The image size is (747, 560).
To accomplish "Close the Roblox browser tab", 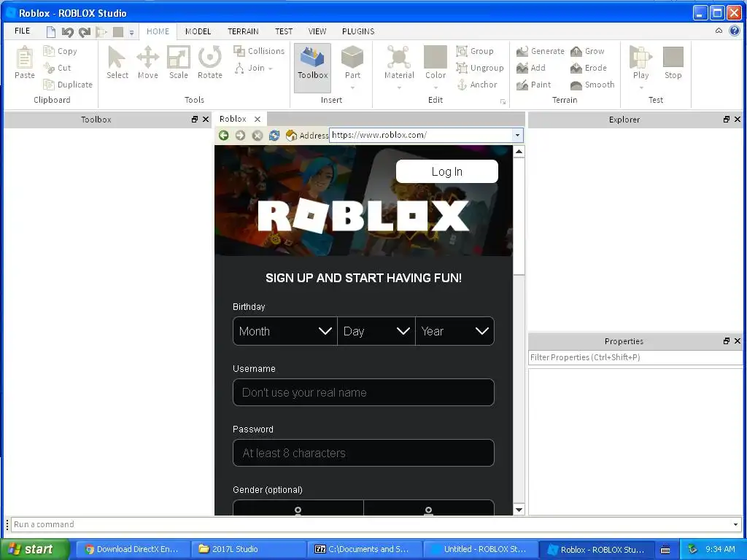I will 258,119.
